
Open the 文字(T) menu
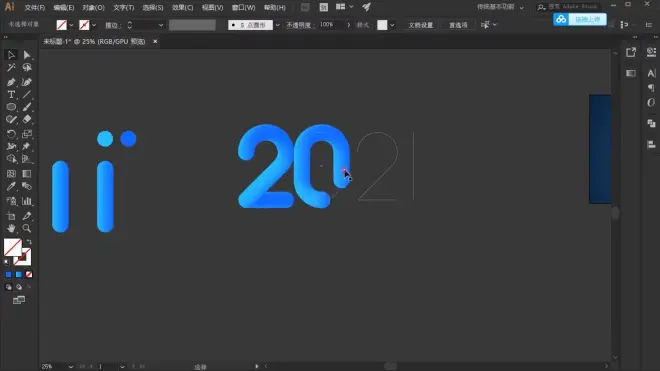[123, 8]
